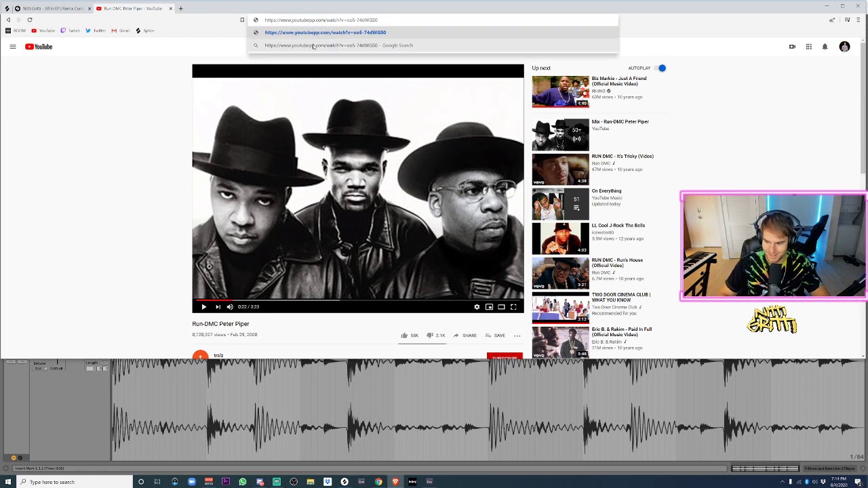The image size is (868, 488).
Task: Open Brave browser from taskbar
Action: [395, 482]
